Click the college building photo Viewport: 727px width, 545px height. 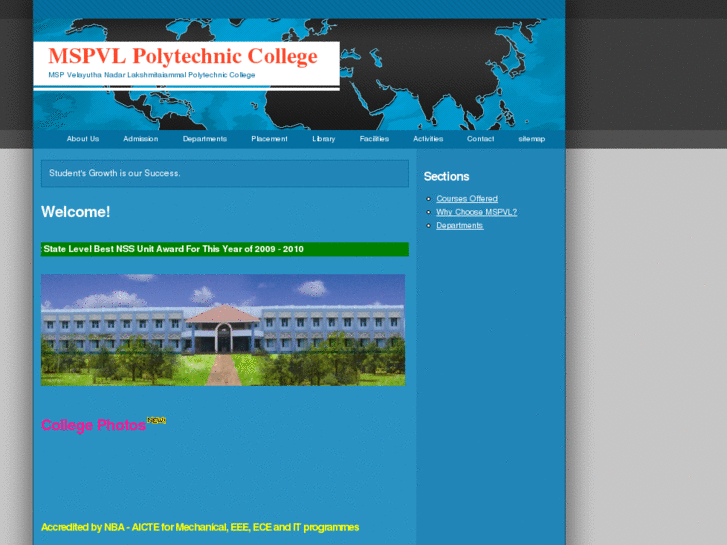[223, 330]
